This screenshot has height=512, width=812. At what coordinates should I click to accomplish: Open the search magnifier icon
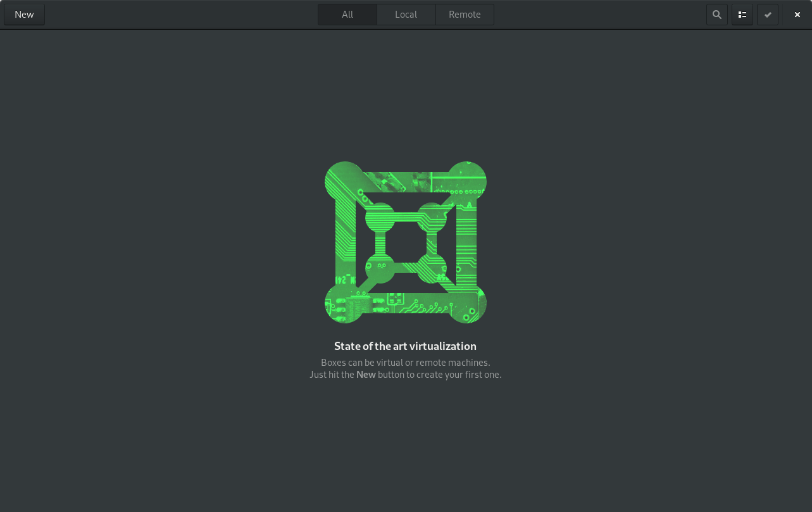tap(716, 15)
